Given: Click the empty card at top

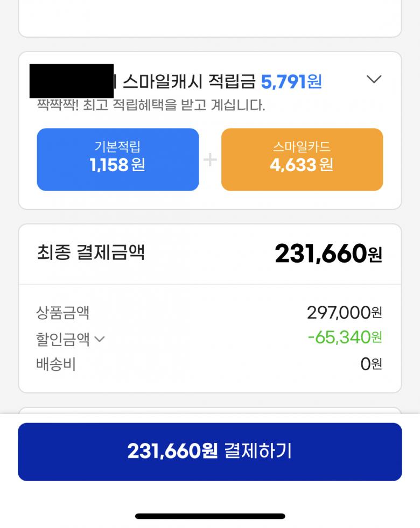Looking at the screenshot, I should (210, 19).
